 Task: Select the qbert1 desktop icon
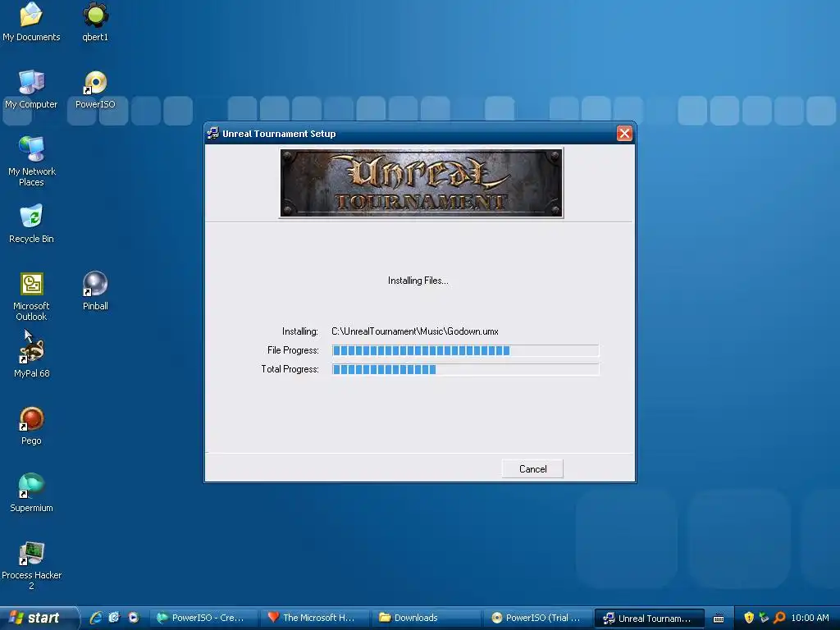(x=95, y=21)
